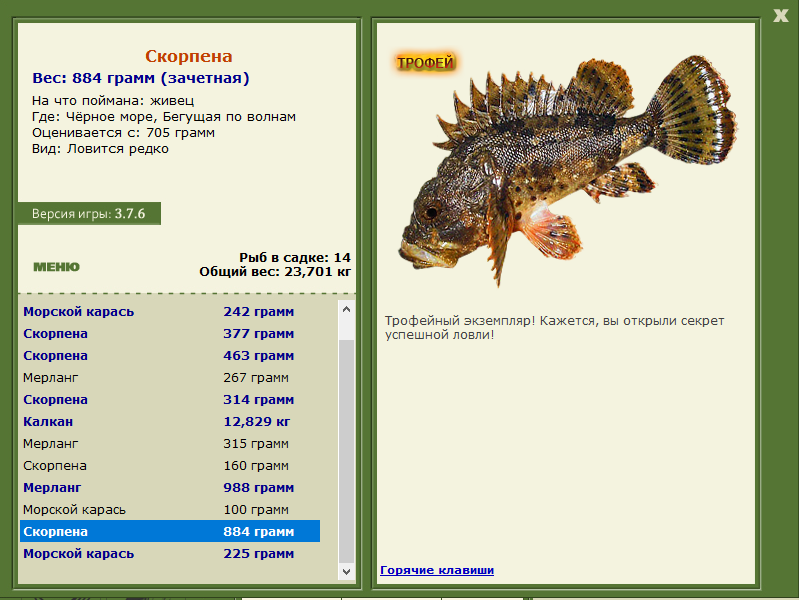This screenshot has width=799, height=600.
Task: Click the Трофейный экземпляр description text
Action: [x=554, y=328]
